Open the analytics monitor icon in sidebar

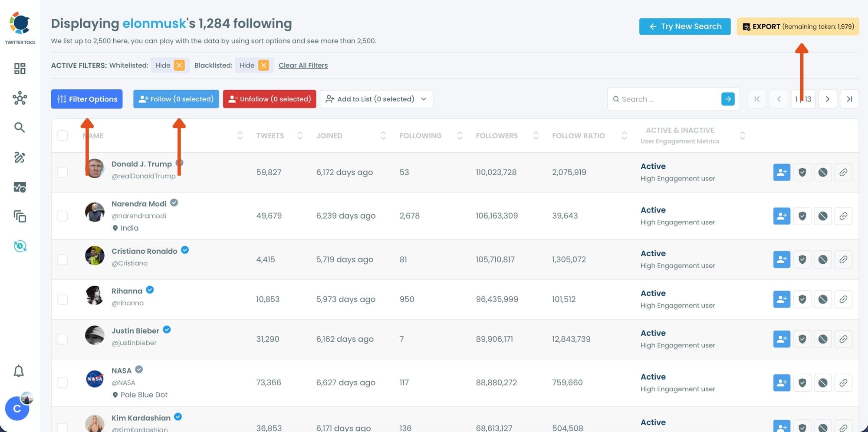coord(20,187)
